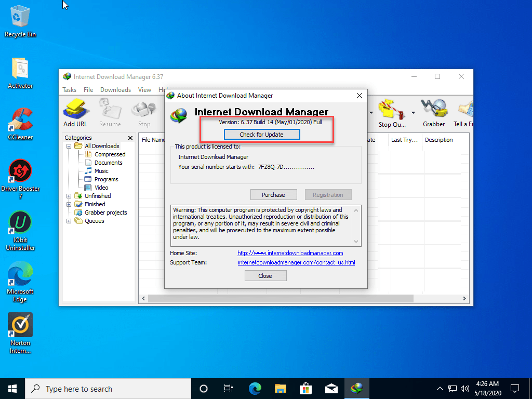Open the notification center icon
532x399 pixels.
click(x=515, y=389)
